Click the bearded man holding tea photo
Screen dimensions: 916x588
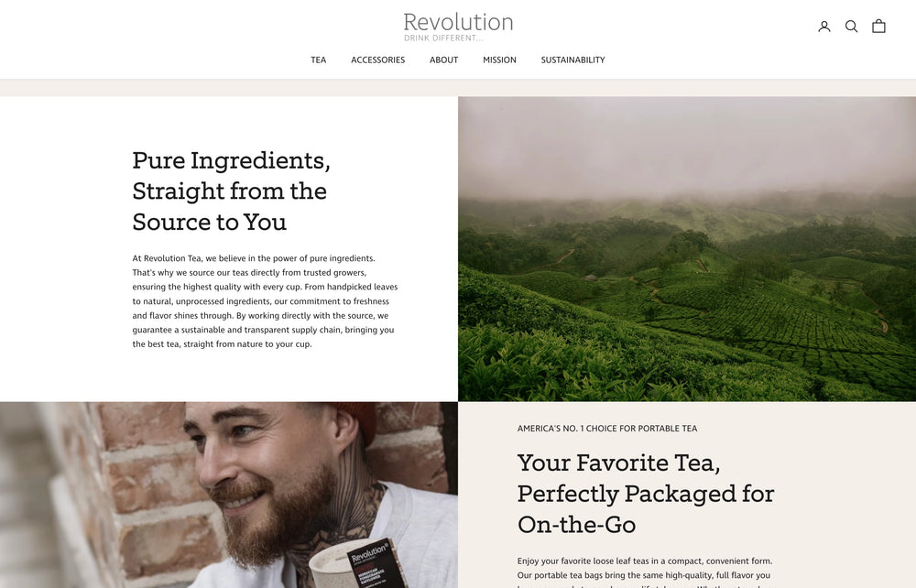(x=229, y=495)
